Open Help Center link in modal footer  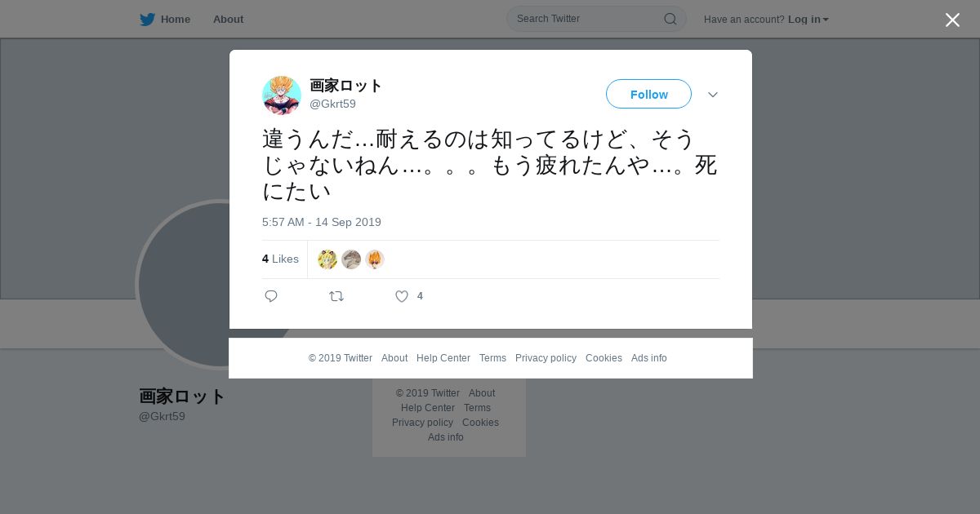click(443, 358)
